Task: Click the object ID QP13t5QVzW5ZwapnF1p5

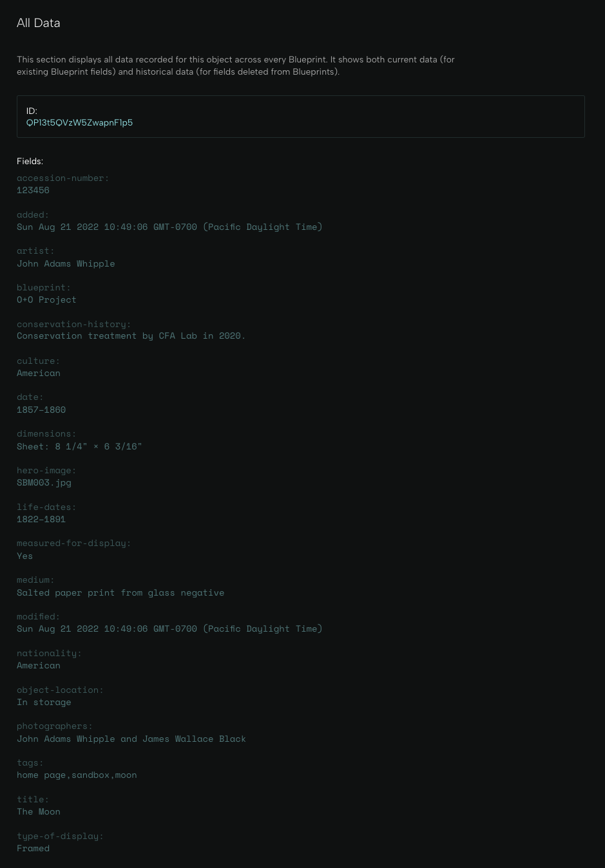Action: click(79, 122)
